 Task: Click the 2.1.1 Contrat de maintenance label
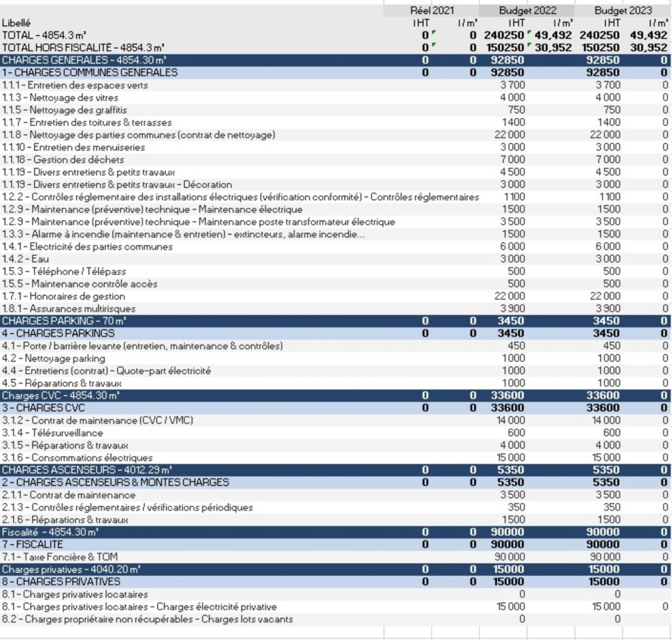[68, 495]
